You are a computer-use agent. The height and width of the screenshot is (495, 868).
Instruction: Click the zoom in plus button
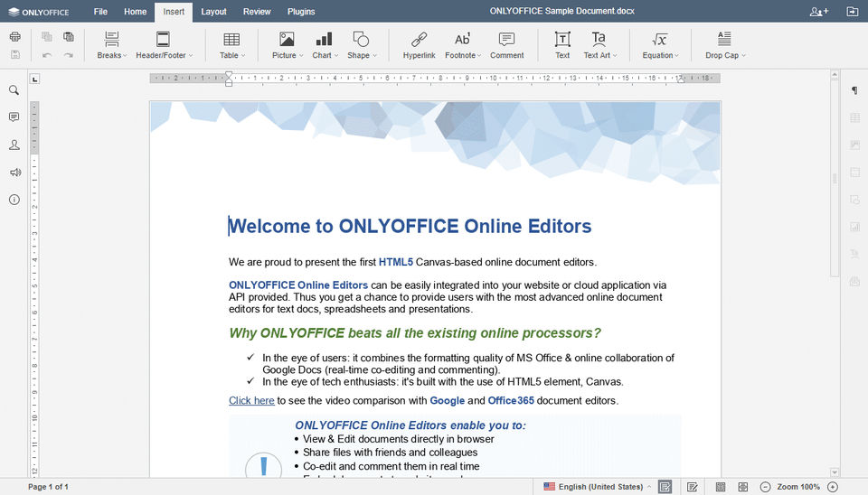pyautogui.click(x=833, y=487)
